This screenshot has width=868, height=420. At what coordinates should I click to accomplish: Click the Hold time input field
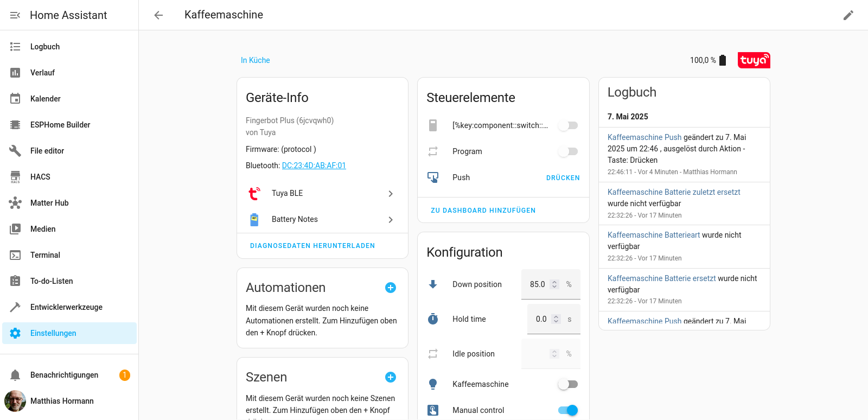(x=541, y=319)
